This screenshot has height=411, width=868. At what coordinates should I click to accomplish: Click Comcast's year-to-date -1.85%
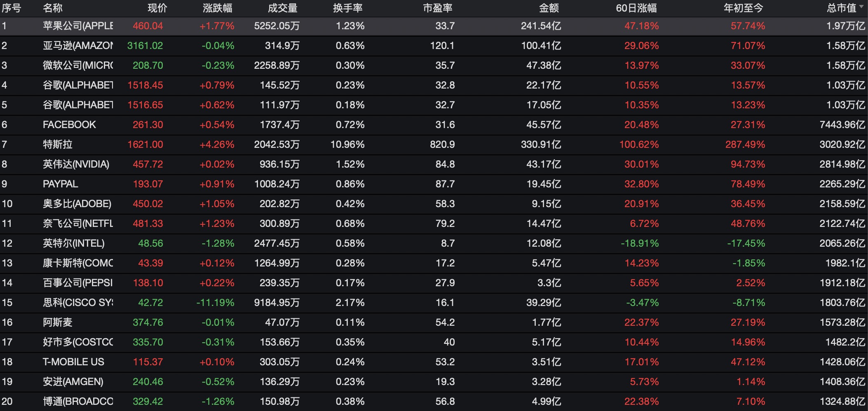pos(749,263)
